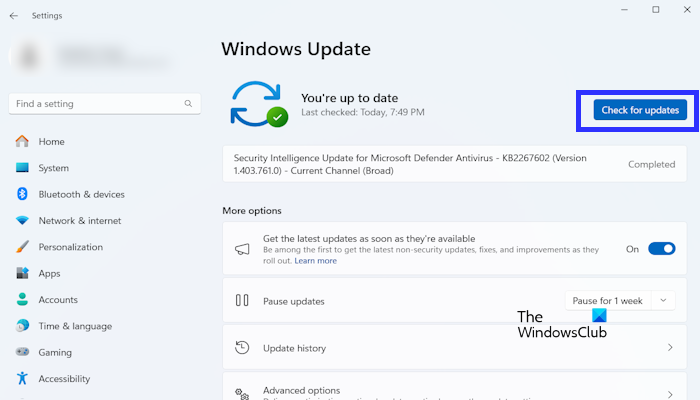This screenshot has height=400, width=700.
Task: Click the Accounts person icon
Action: tap(22, 299)
